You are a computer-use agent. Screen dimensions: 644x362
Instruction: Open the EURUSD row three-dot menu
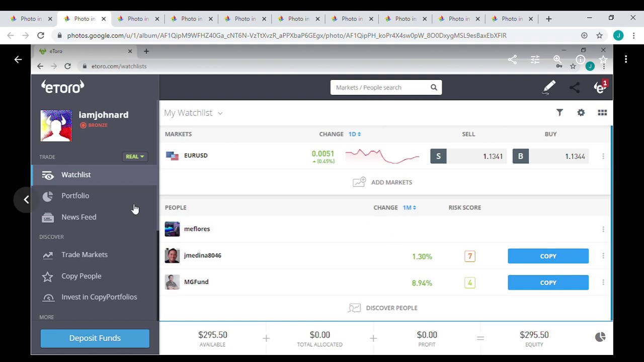(603, 156)
